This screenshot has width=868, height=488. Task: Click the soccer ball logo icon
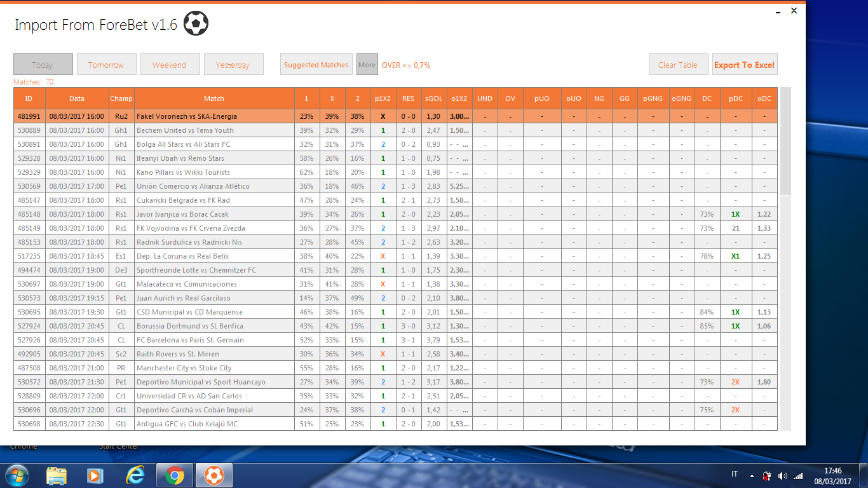pyautogui.click(x=196, y=24)
